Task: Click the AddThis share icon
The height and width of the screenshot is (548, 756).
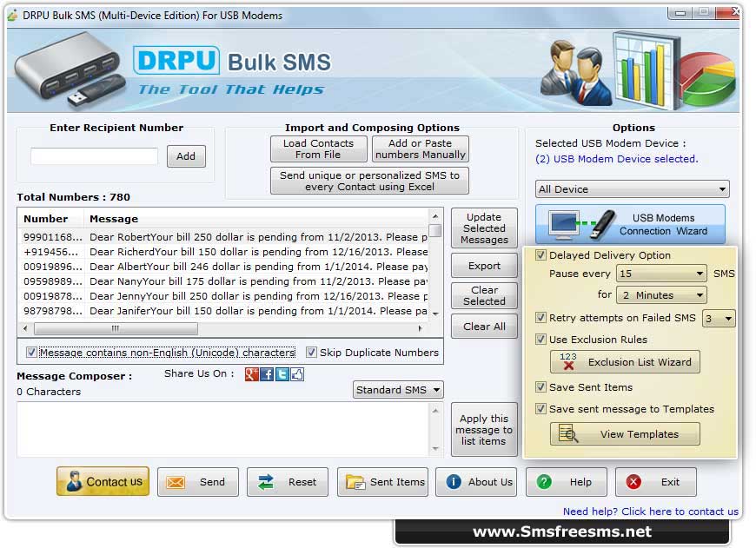Action: pos(296,374)
